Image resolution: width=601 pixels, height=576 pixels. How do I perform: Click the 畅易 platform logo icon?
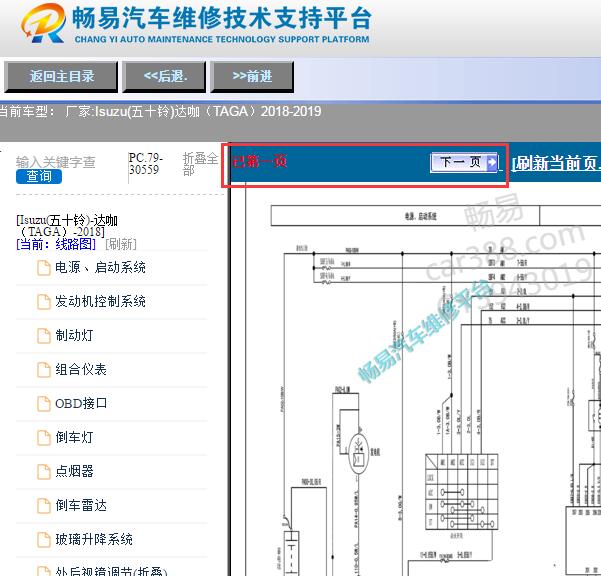[43, 23]
